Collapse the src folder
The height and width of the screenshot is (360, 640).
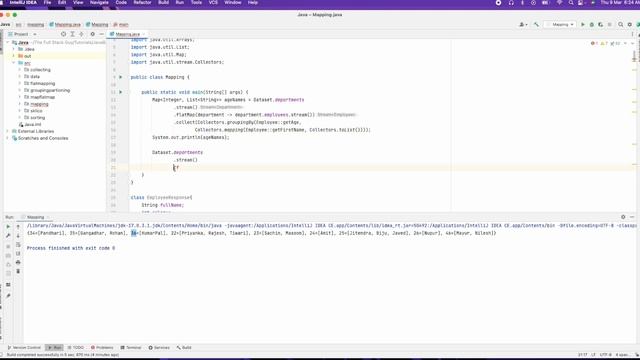click(14, 63)
